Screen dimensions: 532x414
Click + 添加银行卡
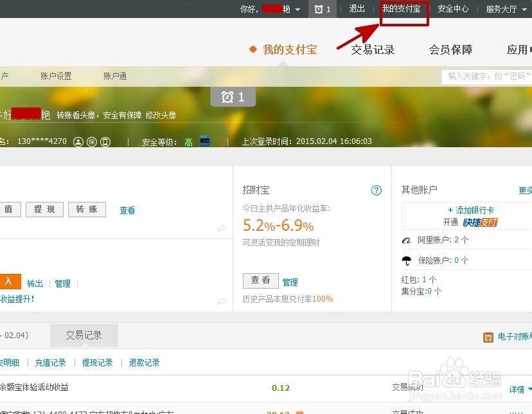[x=471, y=210]
